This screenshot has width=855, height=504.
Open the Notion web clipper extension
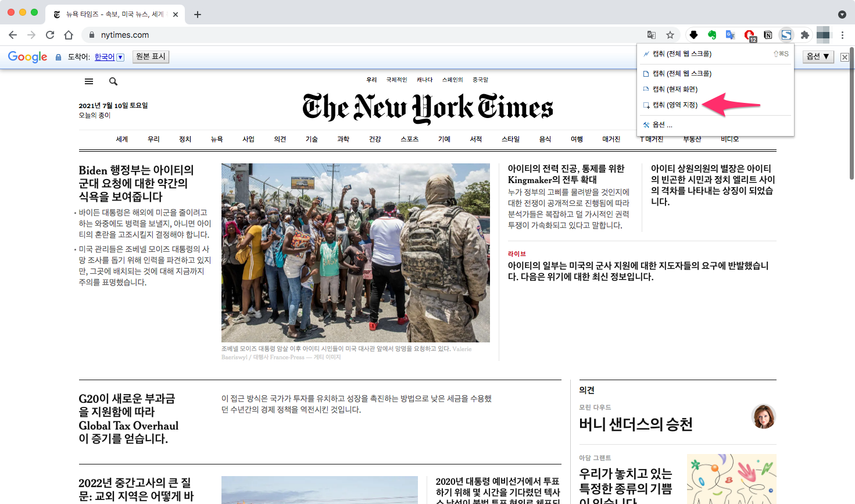click(x=768, y=35)
